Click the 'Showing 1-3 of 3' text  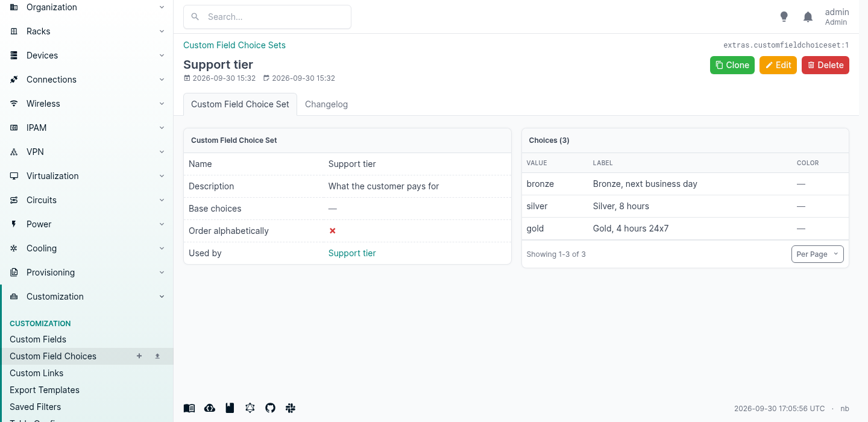tap(556, 254)
